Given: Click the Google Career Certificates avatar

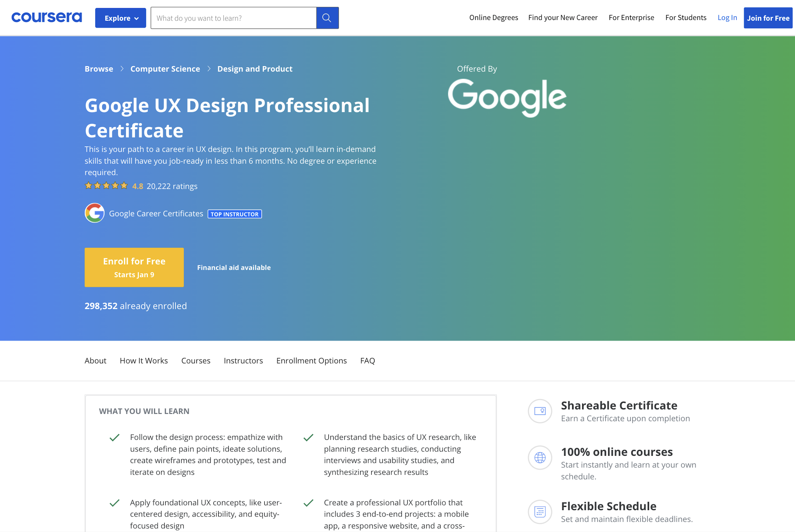Looking at the screenshot, I should tap(94, 213).
